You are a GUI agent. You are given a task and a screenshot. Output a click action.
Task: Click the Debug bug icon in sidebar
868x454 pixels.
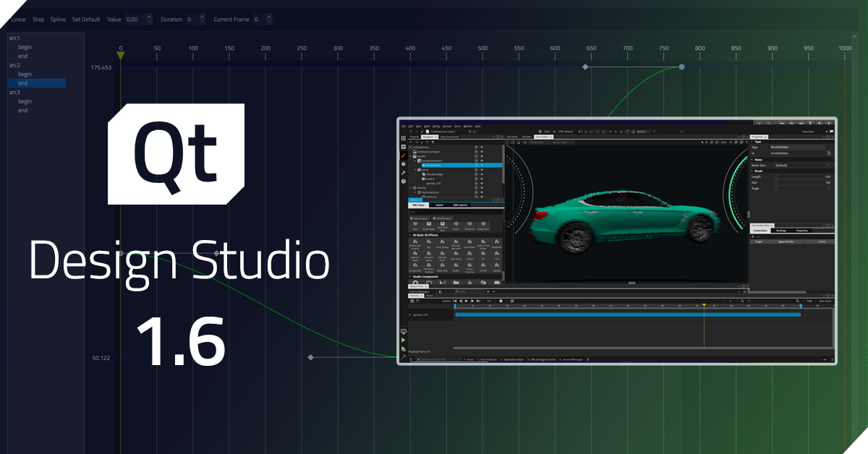point(404,164)
